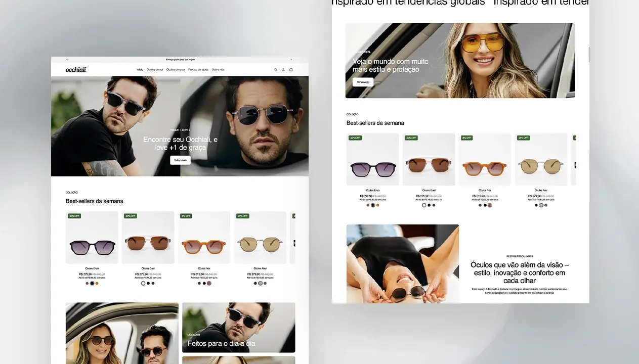Viewport: 639px width, 364px height.
Task: Select brown swatch under Enzo, left page
Action: (87, 284)
